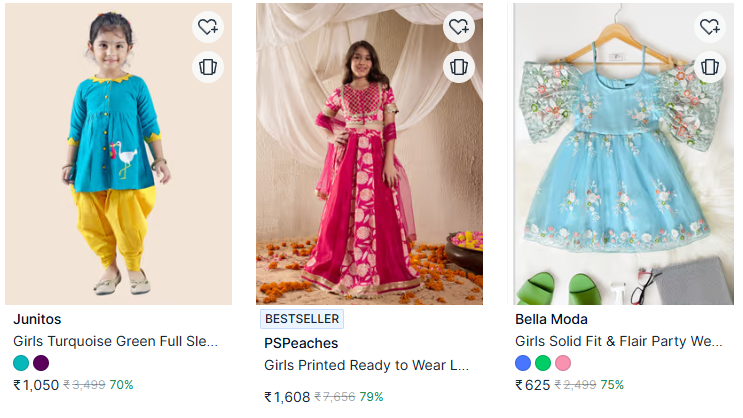743x418 pixels.
Task: Save the Bella Moda blue dress to wishlist
Action: click(x=710, y=27)
